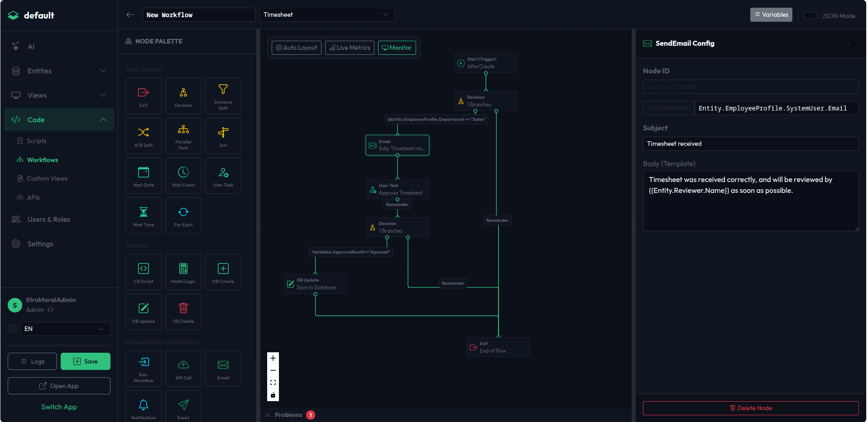Run Auto Layout on the canvas
Image resolution: width=868 pixels, height=422 pixels.
pos(297,48)
